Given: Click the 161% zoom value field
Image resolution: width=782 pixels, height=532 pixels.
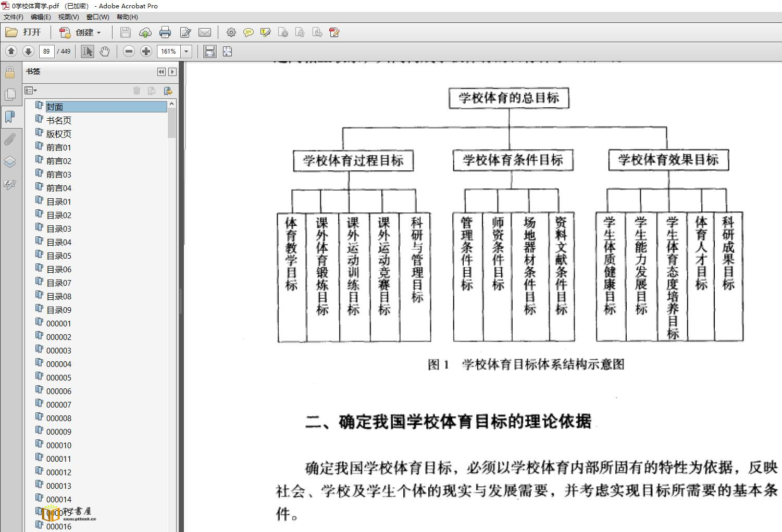Looking at the screenshot, I should click(x=168, y=52).
